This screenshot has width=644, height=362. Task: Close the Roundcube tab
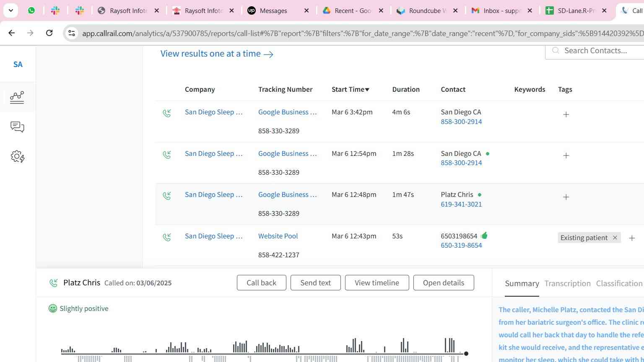tap(455, 10)
